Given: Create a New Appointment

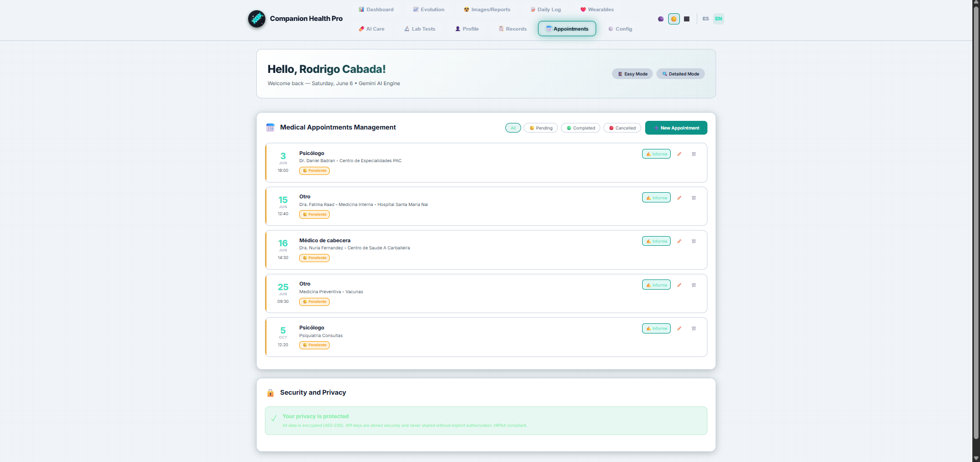Looking at the screenshot, I should [x=676, y=128].
